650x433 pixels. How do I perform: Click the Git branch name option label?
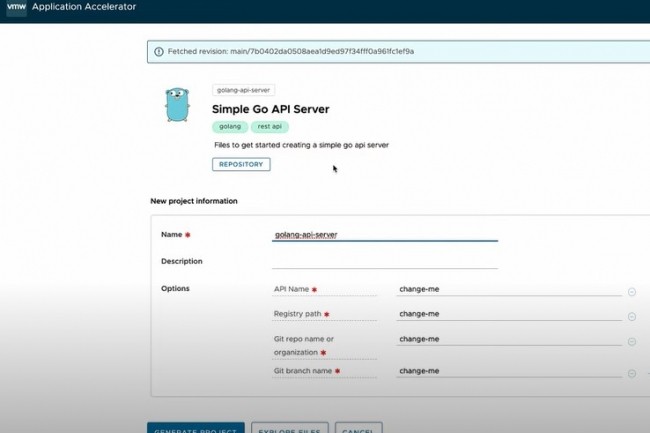pyautogui.click(x=303, y=371)
